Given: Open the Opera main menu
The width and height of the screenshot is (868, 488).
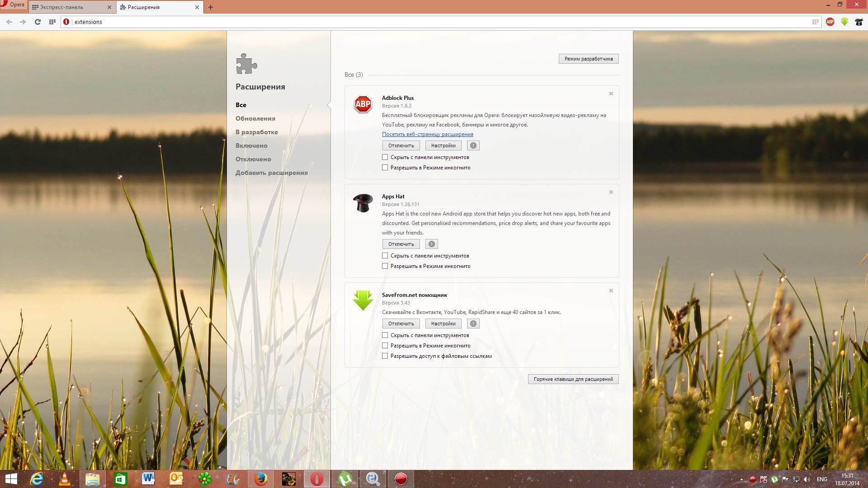Looking at the screenshot, I should [14, 5].
